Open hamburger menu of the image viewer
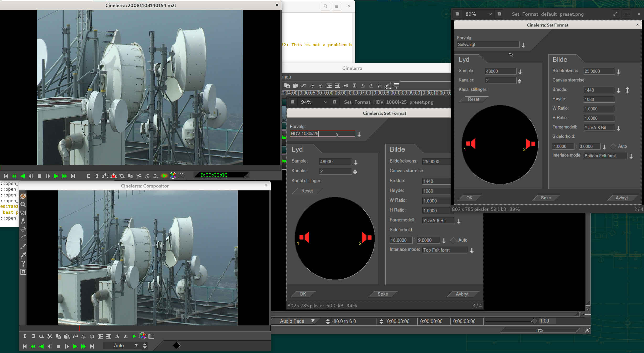Screen dimensions: 644x353 626,14
